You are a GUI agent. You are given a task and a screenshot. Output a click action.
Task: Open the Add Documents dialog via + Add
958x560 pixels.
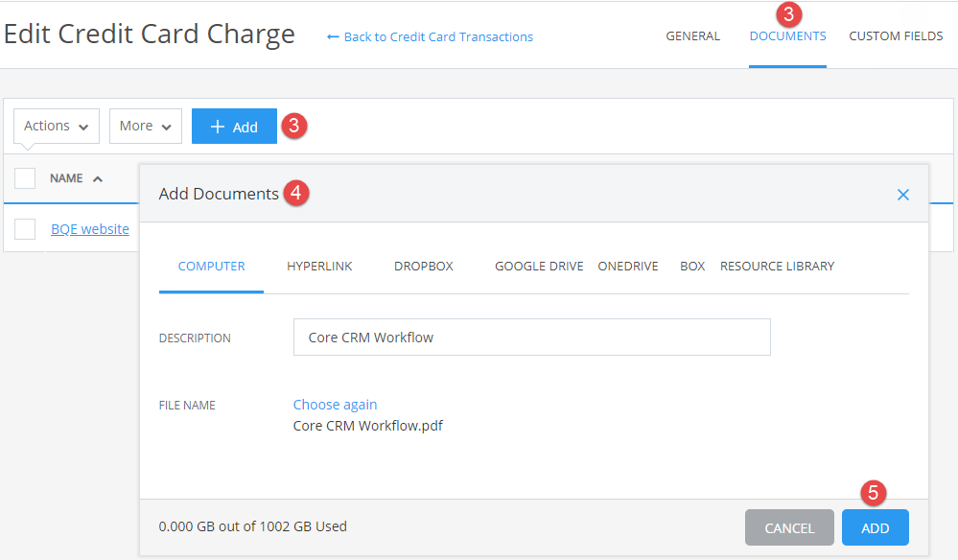pyautogui.click(x=233, y=126)
